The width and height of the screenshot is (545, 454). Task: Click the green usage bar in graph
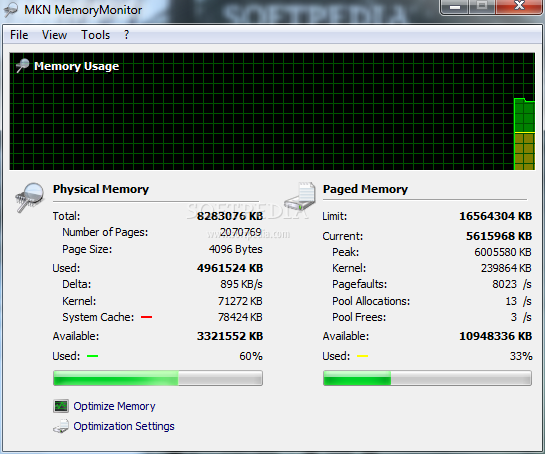click(x=524, y=134)
